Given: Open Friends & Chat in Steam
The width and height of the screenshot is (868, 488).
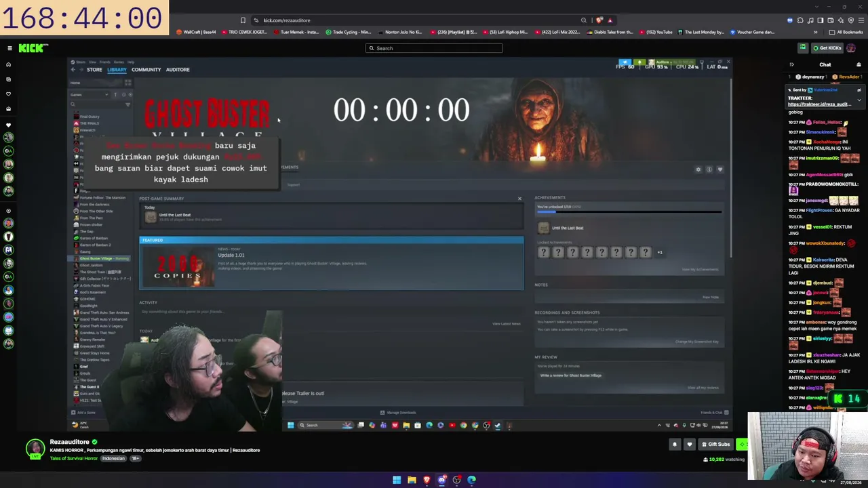Looking at the screenshot, I should coord(714,413).
